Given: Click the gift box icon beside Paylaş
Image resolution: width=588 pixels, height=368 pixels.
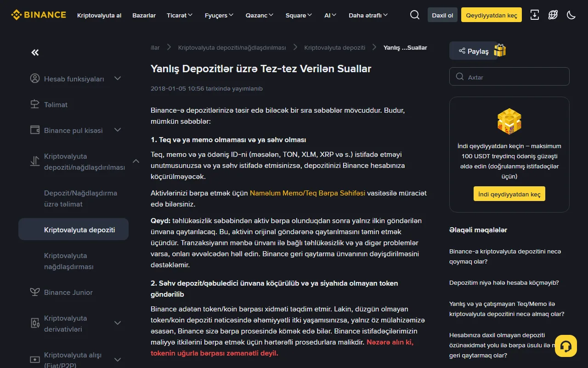Looking at the screenshot, I should (x=500, y=50).
